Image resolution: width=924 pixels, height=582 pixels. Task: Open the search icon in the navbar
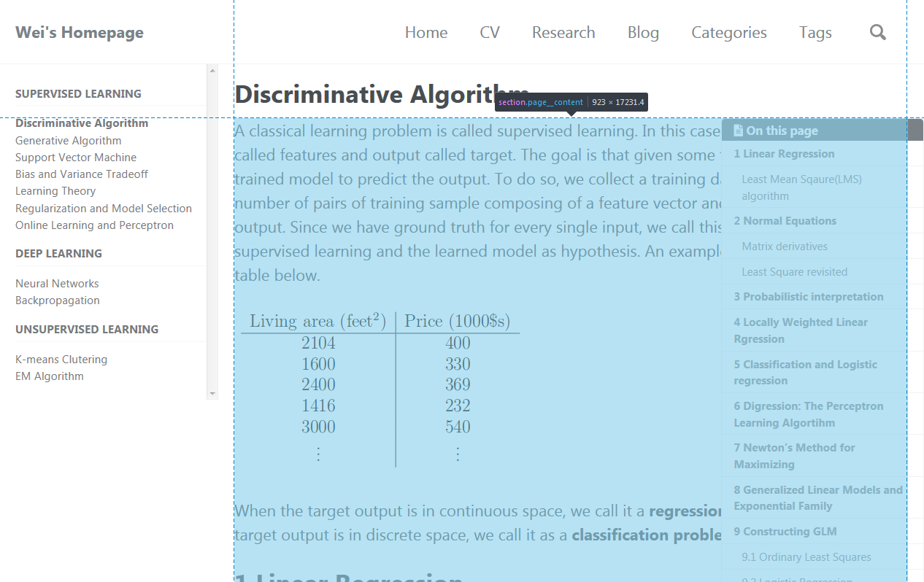pos(877,32)
